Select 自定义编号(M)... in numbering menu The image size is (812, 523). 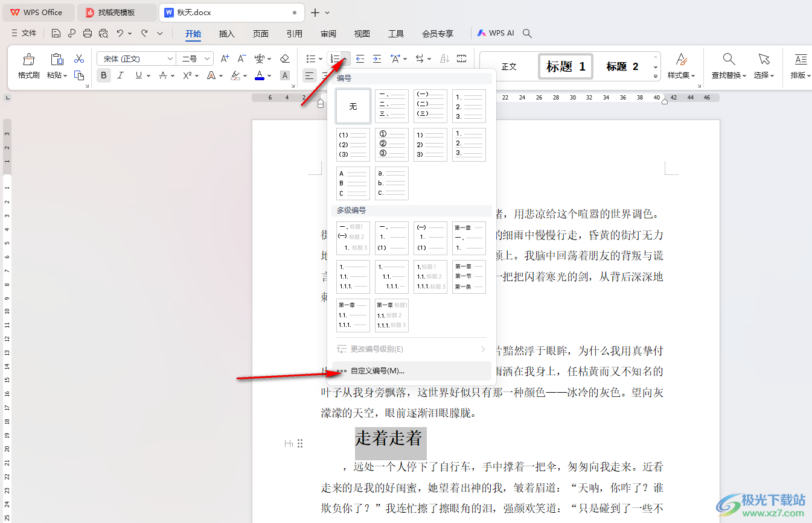pyautogui.click(x=412, y=371)
